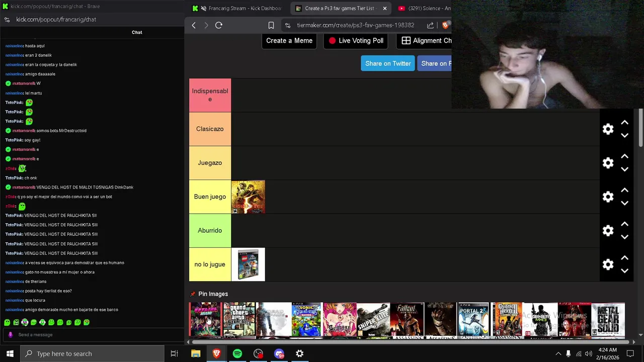Pick the Guitar Hero III cover
Screen dimensions: 644x362
507,319
